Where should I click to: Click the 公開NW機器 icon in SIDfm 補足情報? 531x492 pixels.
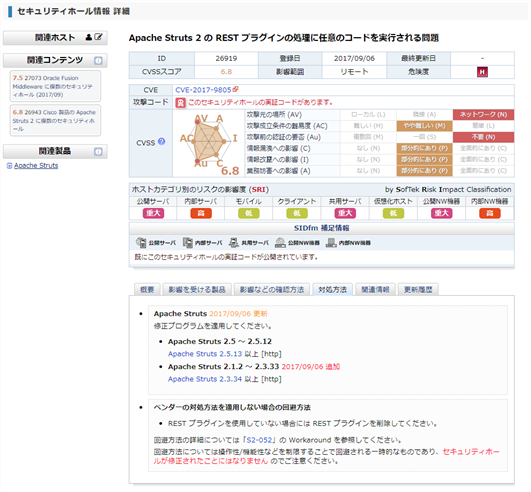click(280, 242)
